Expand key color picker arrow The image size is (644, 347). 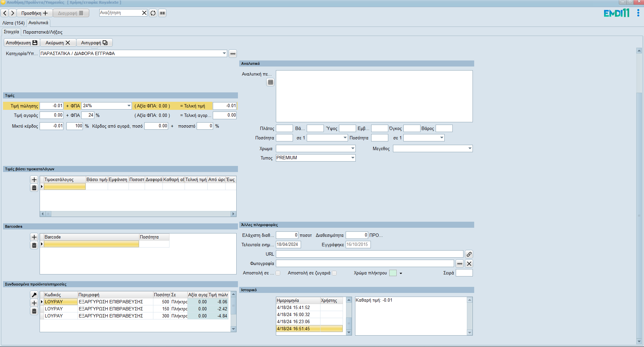click(401, 273)
